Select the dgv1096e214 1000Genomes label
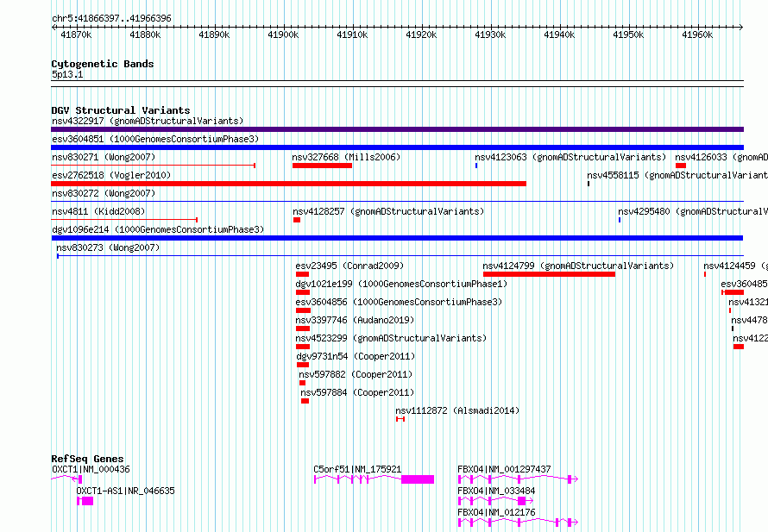 tap(158, 229)
